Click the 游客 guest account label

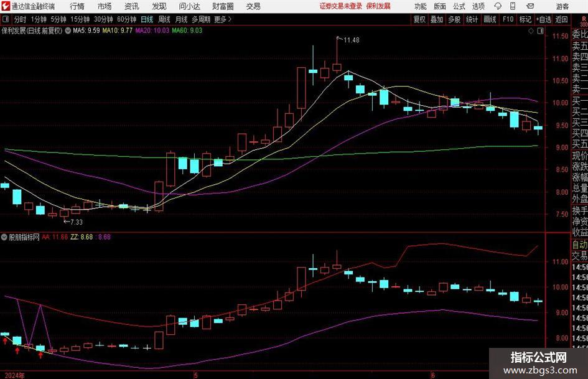[562, 6]
